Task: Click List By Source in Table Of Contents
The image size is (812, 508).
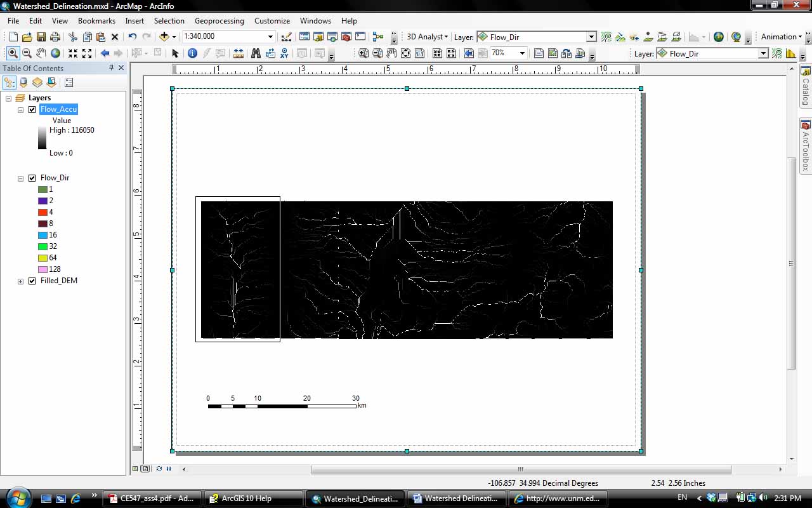Action: tap(23, 83)
